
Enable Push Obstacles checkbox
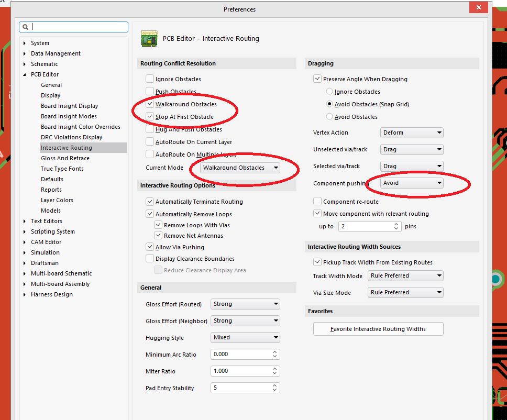[150, 91]
